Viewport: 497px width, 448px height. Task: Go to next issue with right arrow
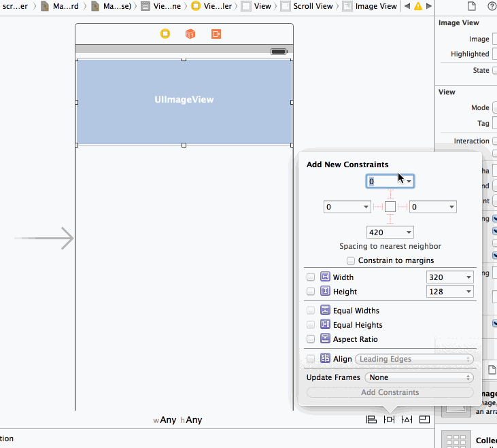click(x=429, y=6)
